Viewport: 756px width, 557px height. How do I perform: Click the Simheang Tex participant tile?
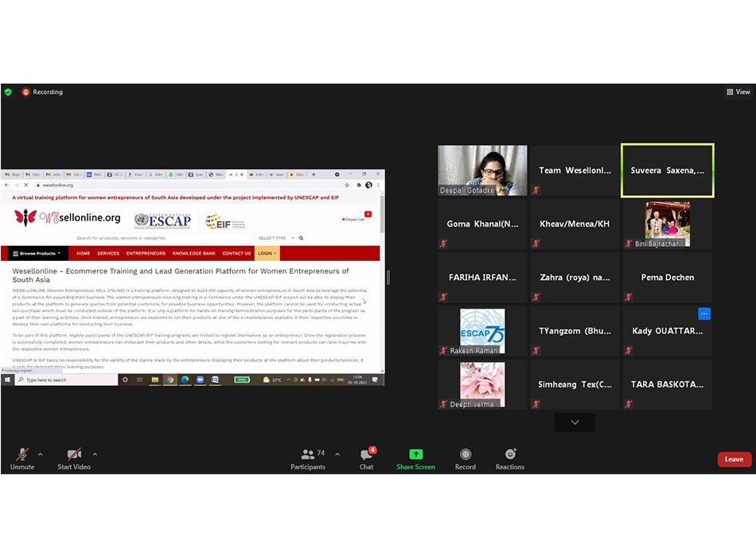[x=575, y=384]
